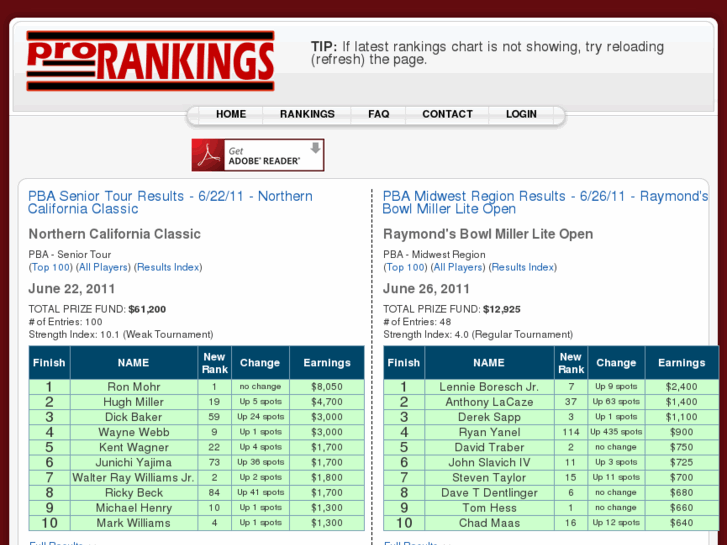
Task: Click the Up 9 spots change cell
Action: [616, 387]
